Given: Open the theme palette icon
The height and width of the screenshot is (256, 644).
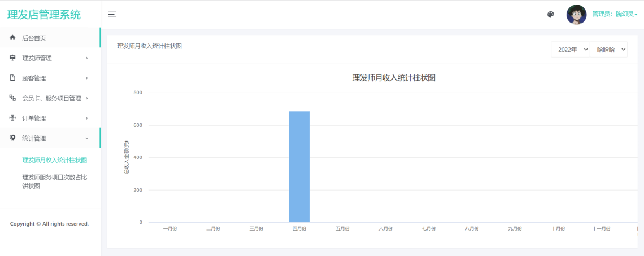Looking at the screenshot, I should coord(551,15).
